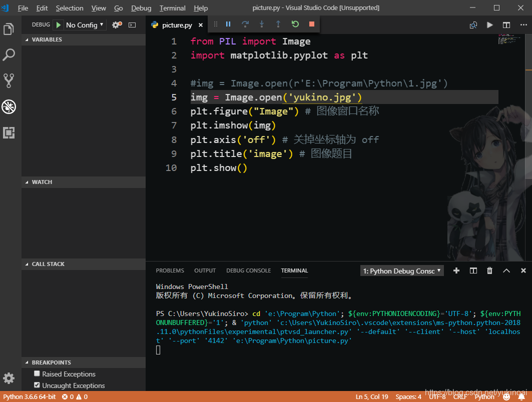Image resolution: width=532 pixels, height=402 pixels.
Task: Click line number 6 gutter
Action: (174, 111)
